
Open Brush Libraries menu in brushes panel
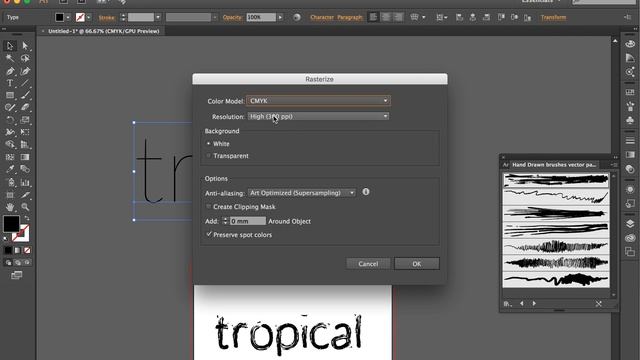507,304
